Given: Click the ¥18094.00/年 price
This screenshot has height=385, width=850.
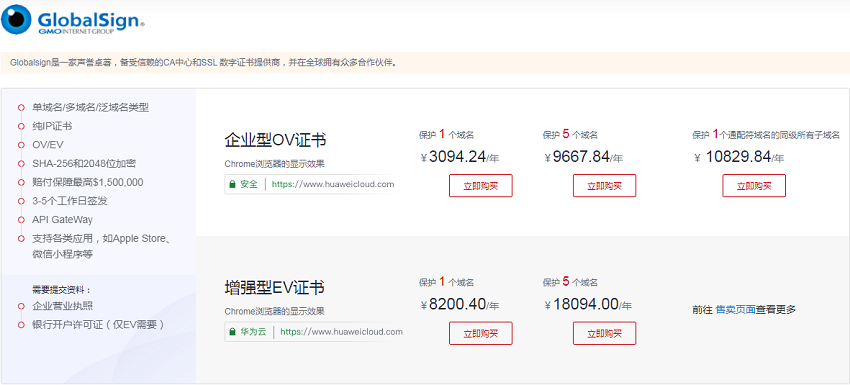Looking at the screenshot, I should pyautogui.click(x=588, y=305).
